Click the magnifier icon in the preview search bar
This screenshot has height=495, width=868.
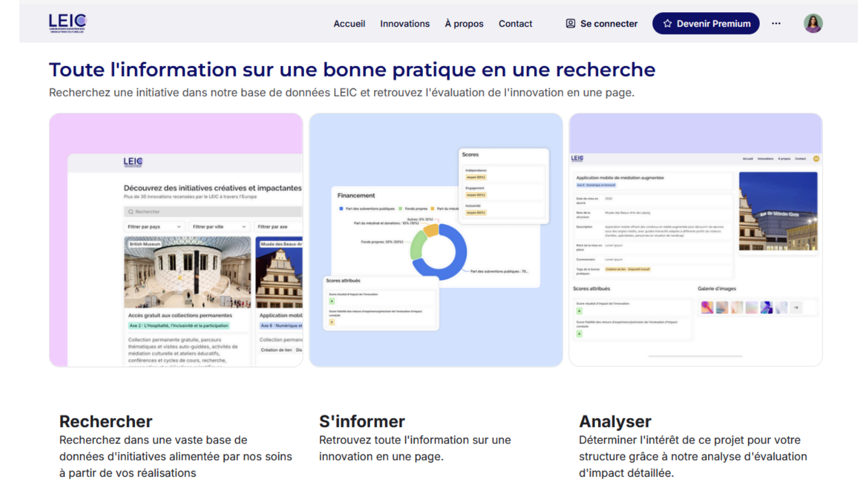click(x=131, y=211)
